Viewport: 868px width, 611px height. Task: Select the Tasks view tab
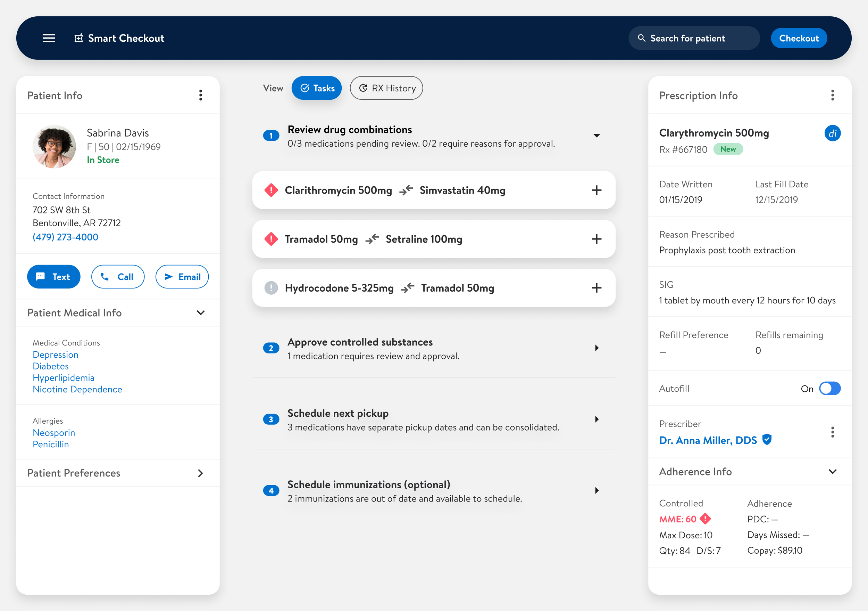coord(317,88)
